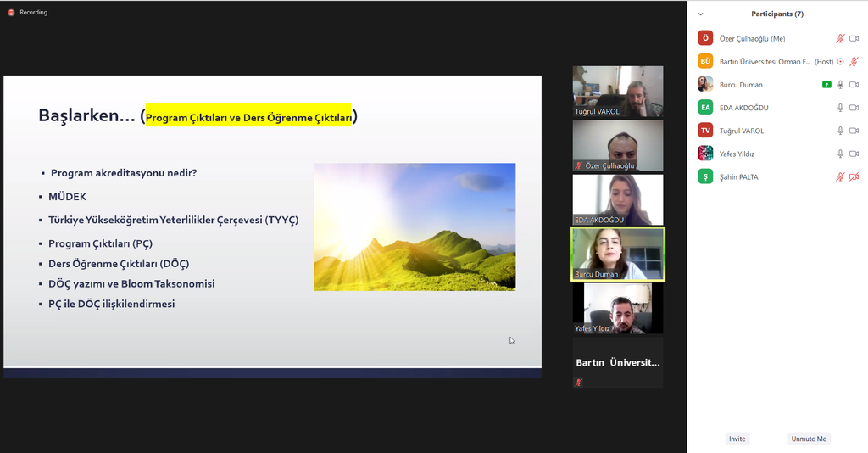Click EDA AKDOĞDU's microphone icon
The image size is (868, 453).
tap(840, 108)
